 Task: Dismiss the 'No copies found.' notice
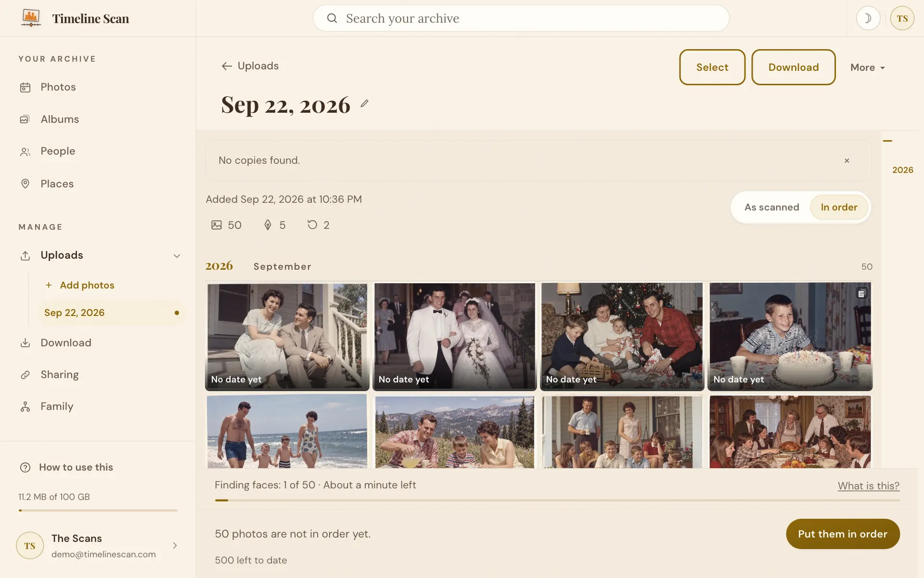[847, 160]
